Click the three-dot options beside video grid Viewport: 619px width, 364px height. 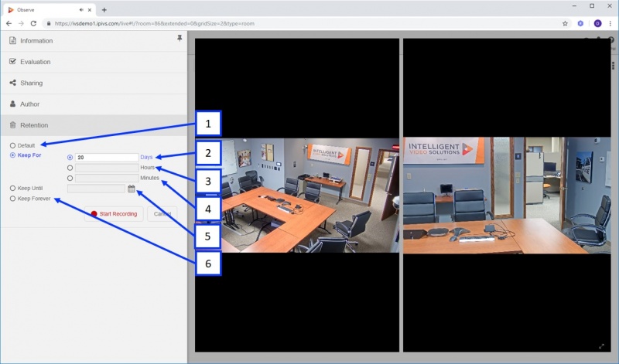coord(613,65)
